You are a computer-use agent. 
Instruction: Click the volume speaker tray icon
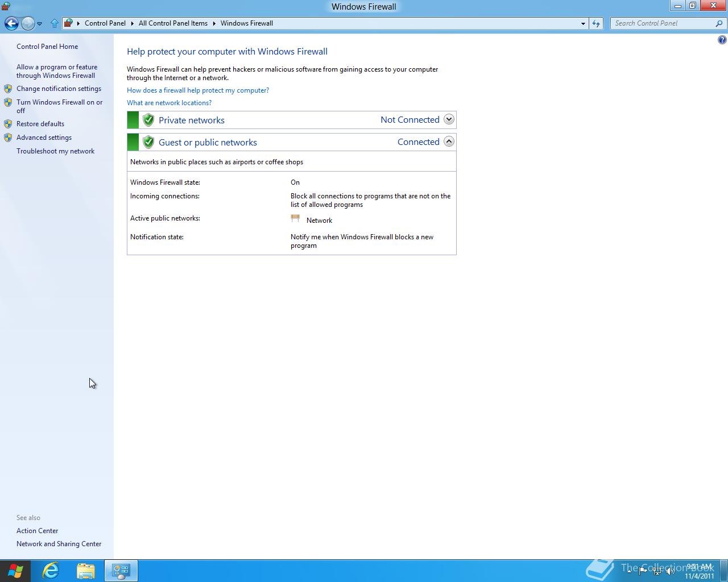coord(671,571)
